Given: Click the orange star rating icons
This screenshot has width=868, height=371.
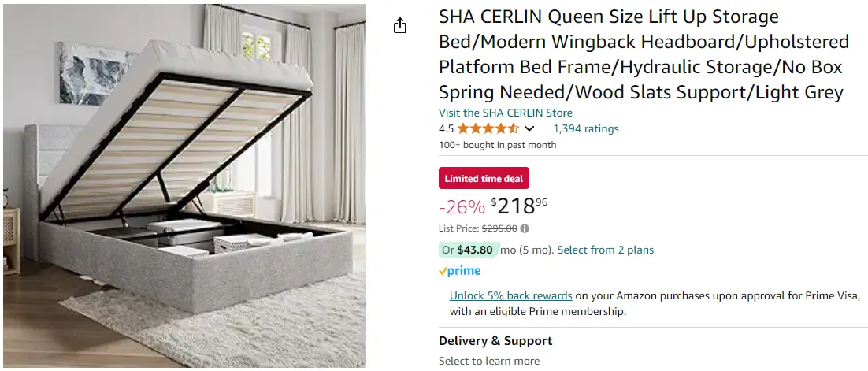Looking at the screenshot, I should (488, 128).
